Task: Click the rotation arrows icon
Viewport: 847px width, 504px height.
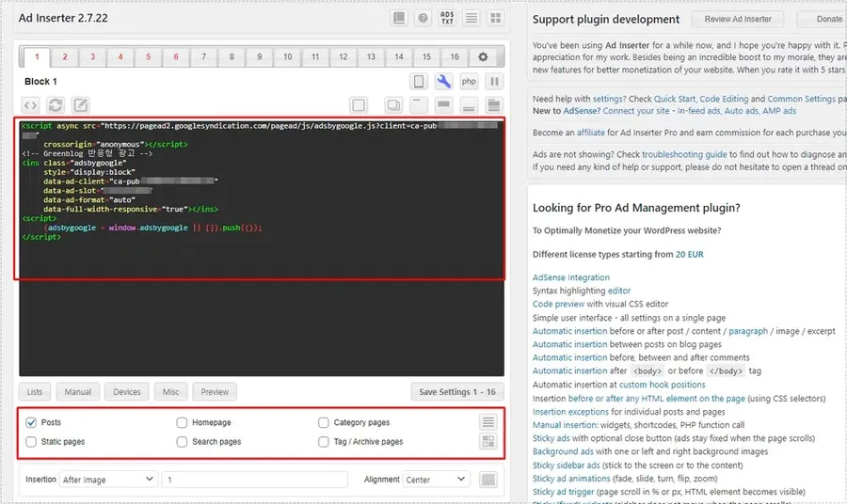Action: click(56, 105)
